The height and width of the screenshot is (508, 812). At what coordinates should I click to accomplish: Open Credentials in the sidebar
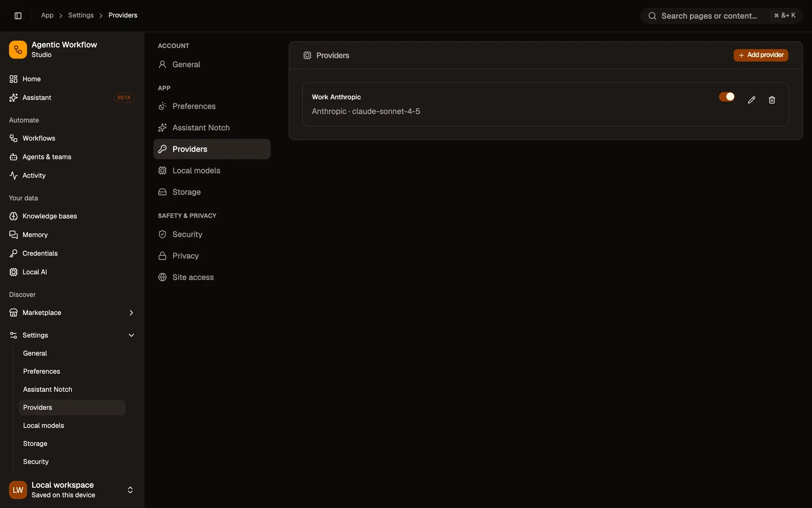click(72, 254)
